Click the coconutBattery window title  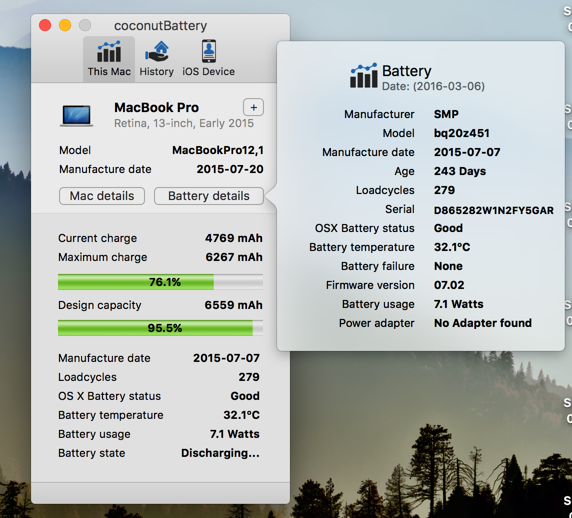tap(161, 26)
